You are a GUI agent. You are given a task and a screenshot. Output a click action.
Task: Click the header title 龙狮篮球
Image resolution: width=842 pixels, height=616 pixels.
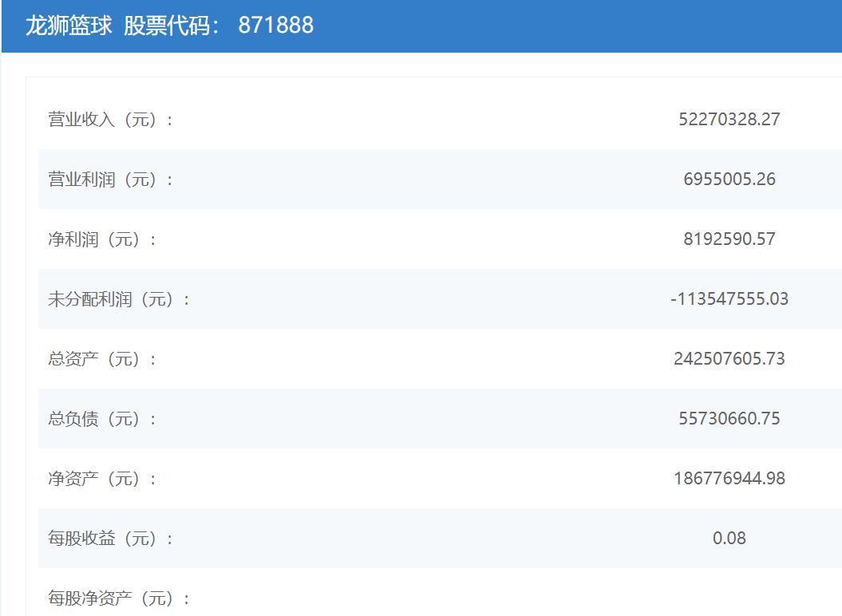coord(69,26)
